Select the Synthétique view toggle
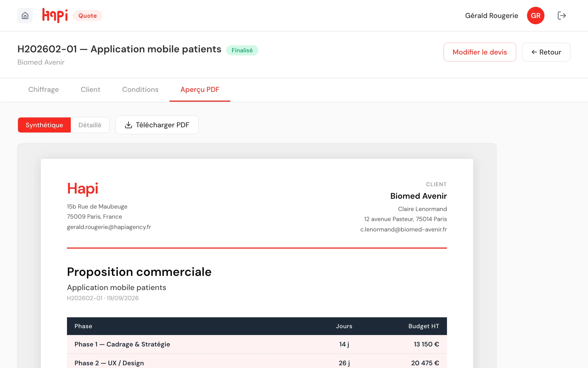This screenshot has width=588, height=368. [x=44, y=125]
